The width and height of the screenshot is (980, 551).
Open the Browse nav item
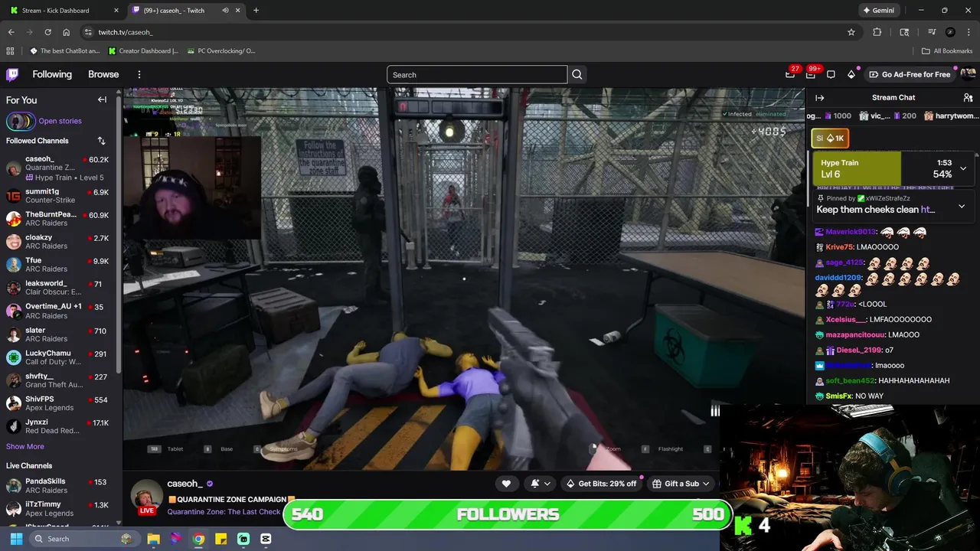pos(103,74)
